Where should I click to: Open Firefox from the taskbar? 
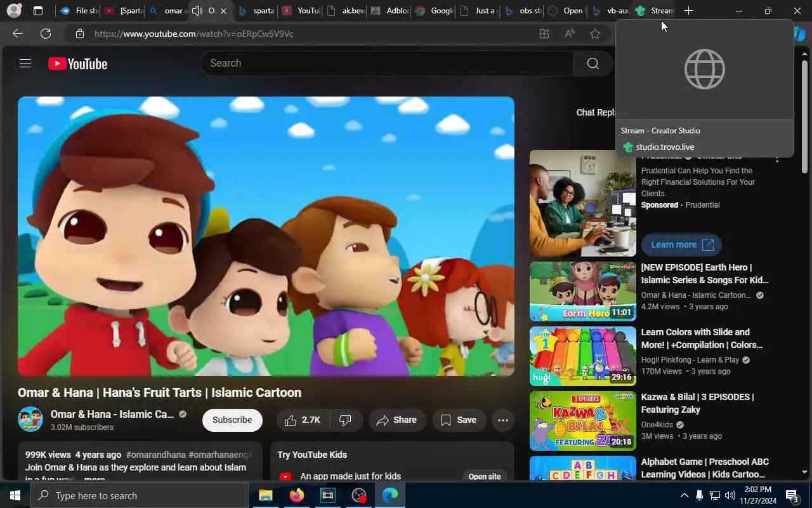pos(297,495)
